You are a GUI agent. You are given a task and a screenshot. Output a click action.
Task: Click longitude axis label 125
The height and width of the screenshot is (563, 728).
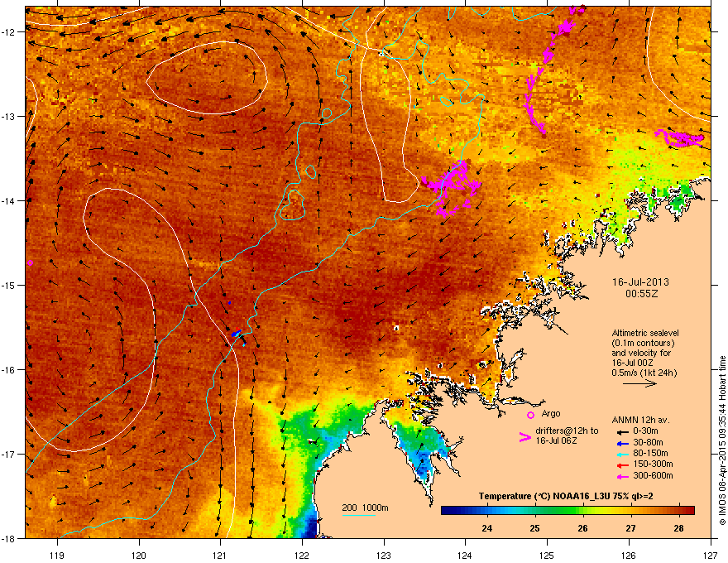(547, 555)
